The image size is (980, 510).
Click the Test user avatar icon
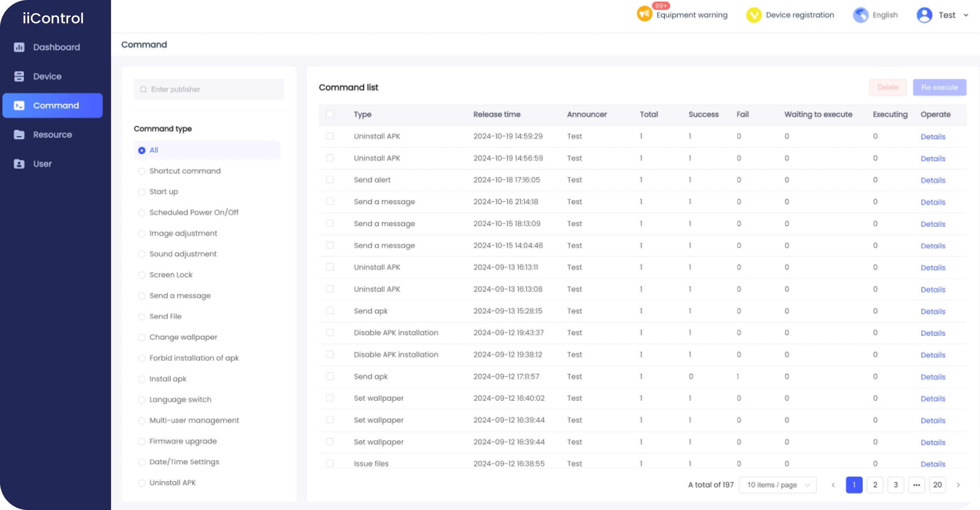924,15
